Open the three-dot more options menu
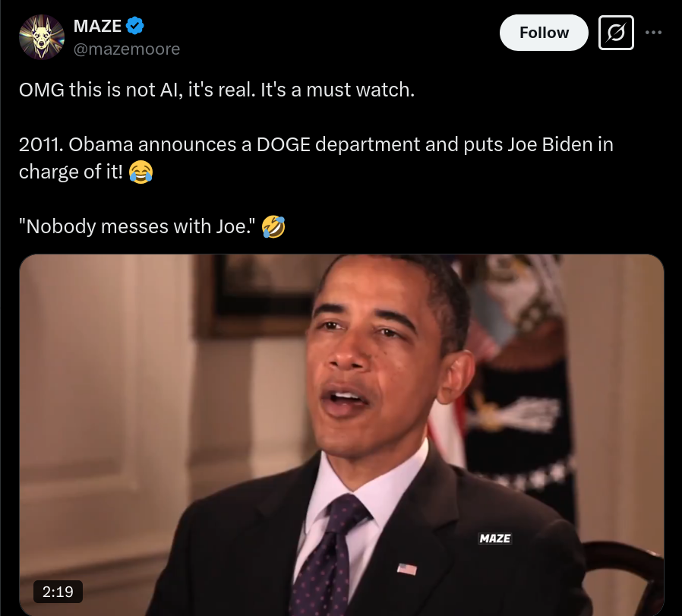682x616 pixels. [654, 32]
